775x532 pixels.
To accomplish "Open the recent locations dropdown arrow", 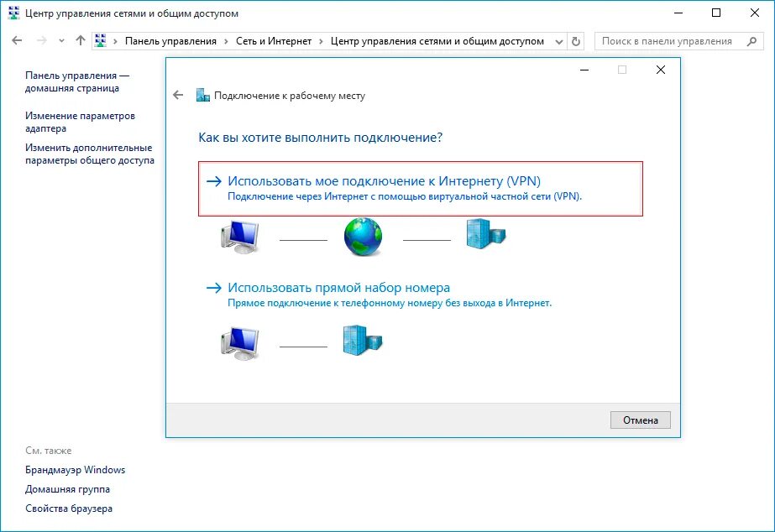I will tap(61, 41).
